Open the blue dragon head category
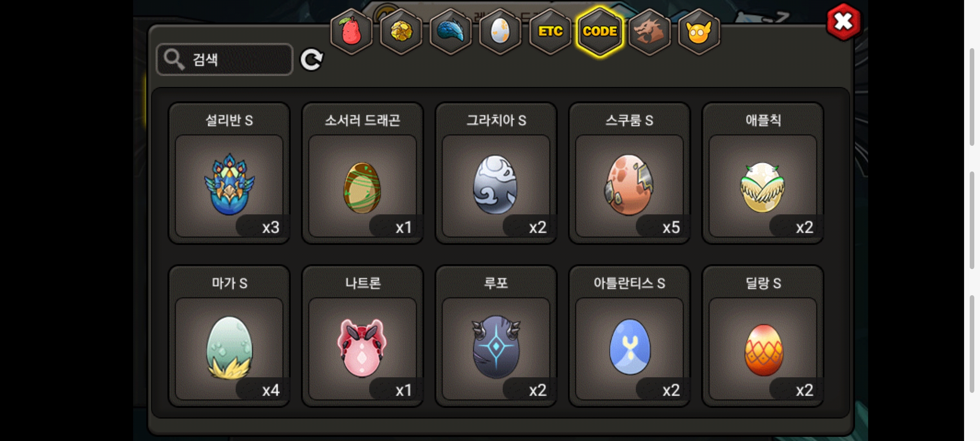Viewport: 980px width, 441px height. 451,31
